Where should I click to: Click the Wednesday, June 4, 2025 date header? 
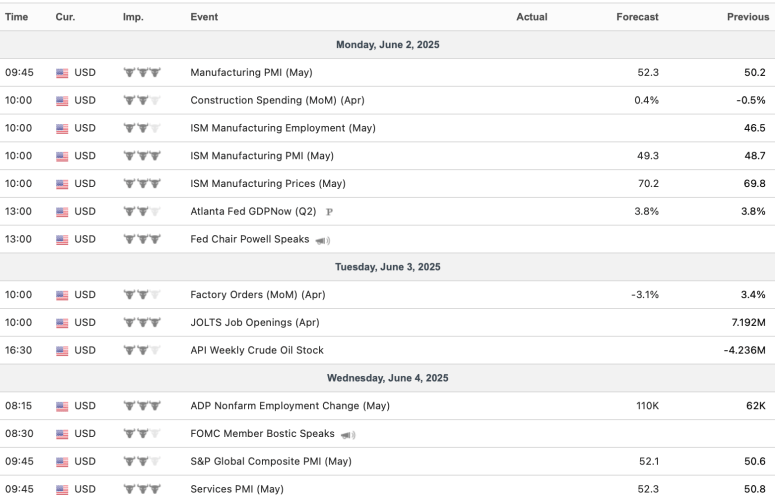(388, 378)
